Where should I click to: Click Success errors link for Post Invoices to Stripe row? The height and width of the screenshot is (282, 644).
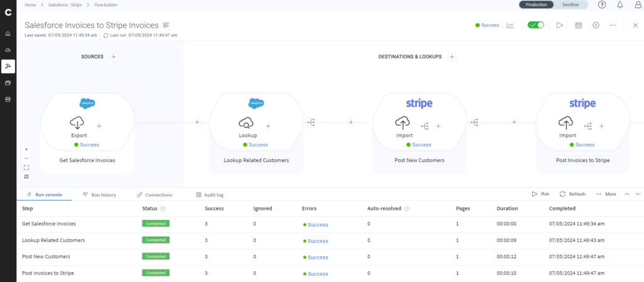318,274
